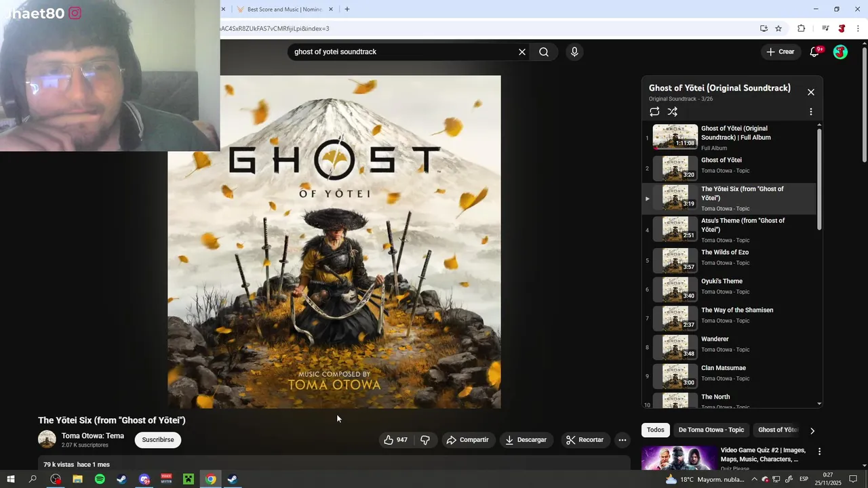The width and height of the screenshot is (868, 488).
Task: Click the page vertical scrollbar
Action: pyautogui.click(x=864, y=105)
